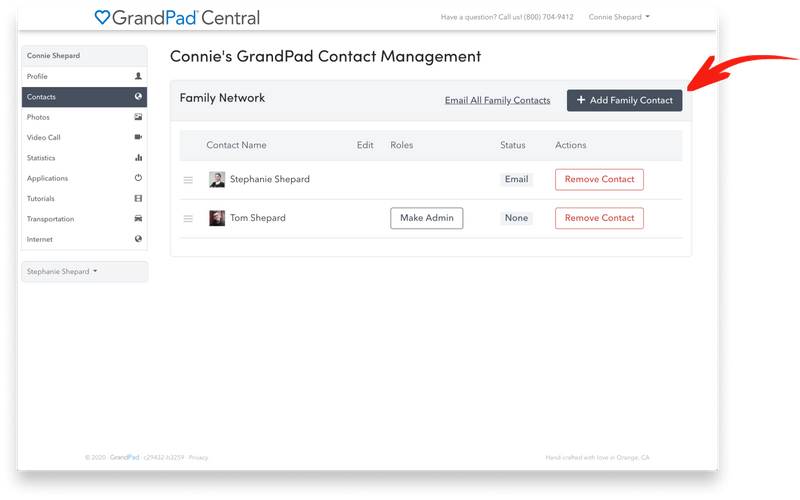Click the Video Call camera icon
The width and height of the screenshot is (800, 500).
138,137
